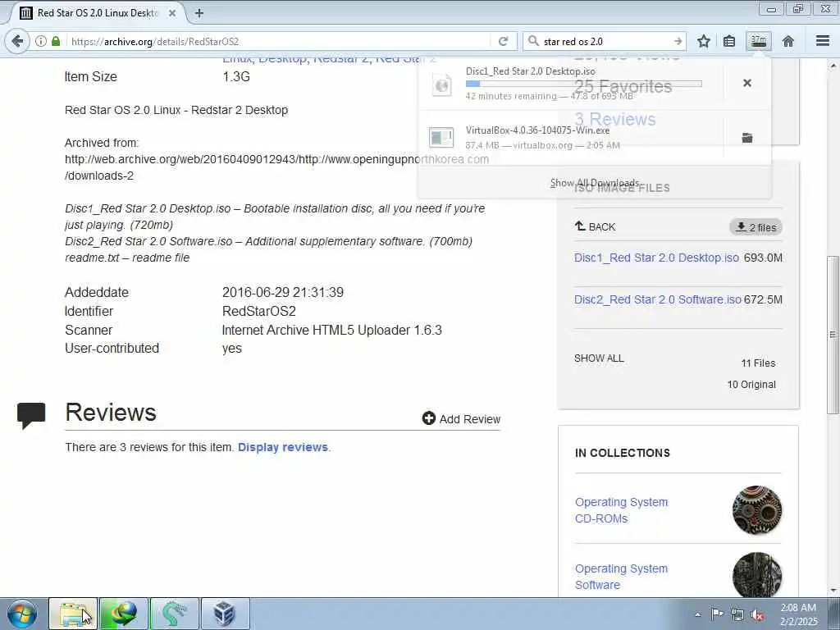The width and height of the screenshot is (840, 630).
Task: Click the search magnifier icon
Action: 533,41
